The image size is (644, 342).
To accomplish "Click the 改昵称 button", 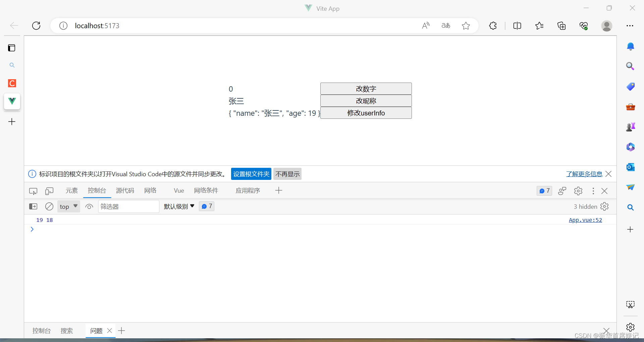I will tap(366, 101).
